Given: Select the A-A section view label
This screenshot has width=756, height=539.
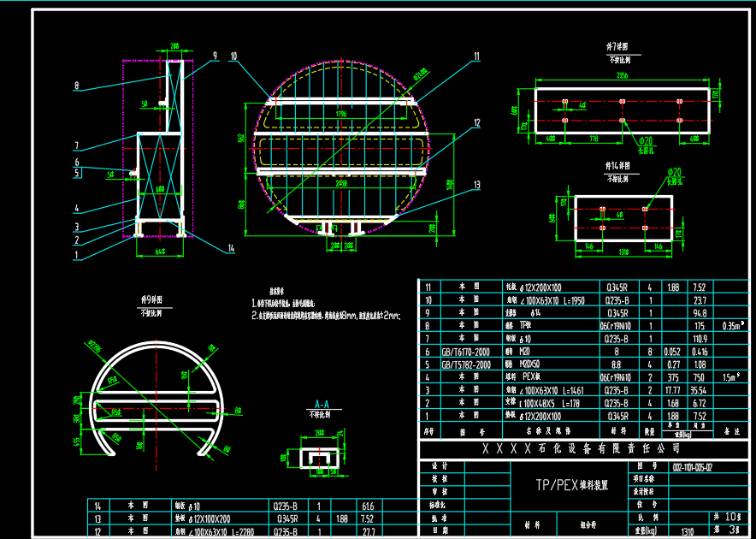Looking at the screenshot, I should (x=322, y=404).
